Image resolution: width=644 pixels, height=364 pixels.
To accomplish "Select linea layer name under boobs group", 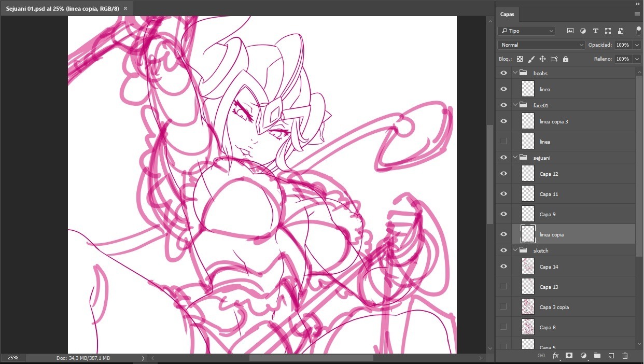I will 545,89.
